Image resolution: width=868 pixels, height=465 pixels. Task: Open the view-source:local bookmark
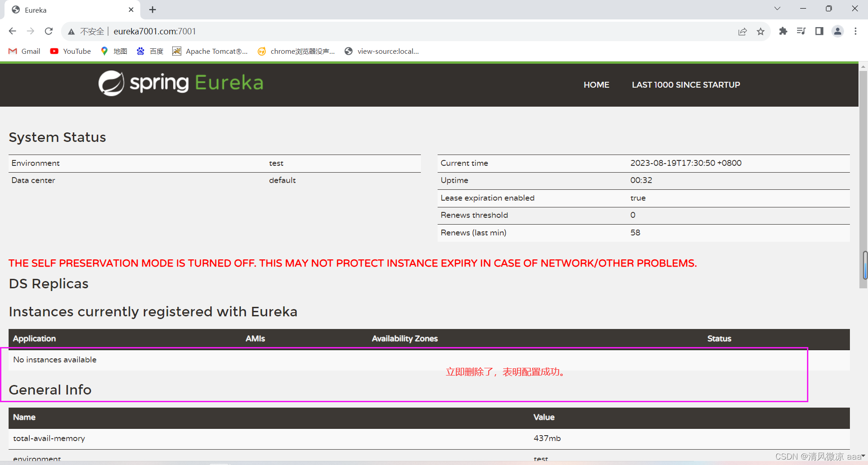coord(382,51)
